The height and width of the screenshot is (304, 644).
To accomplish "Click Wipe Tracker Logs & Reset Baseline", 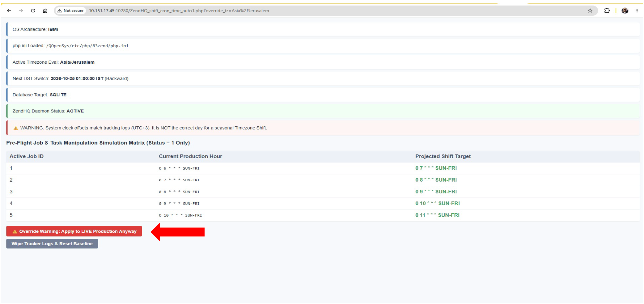I will pyautogui.click(x=52, y=244).
